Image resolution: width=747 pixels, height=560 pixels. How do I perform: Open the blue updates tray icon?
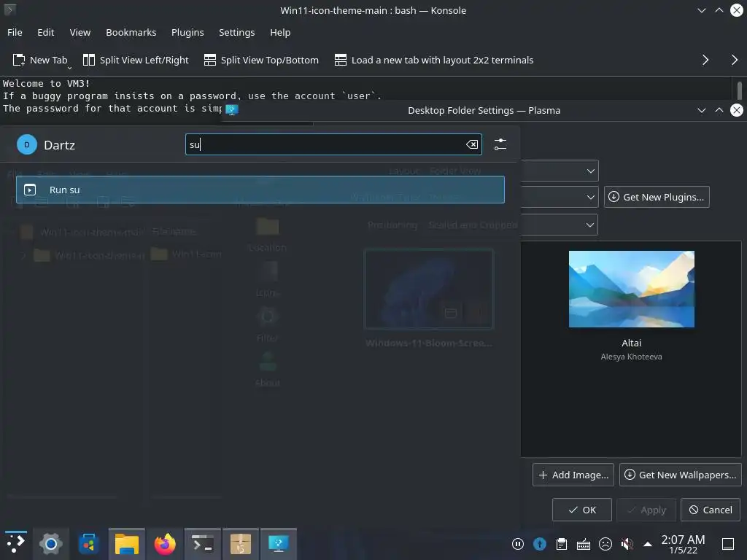click(x=540, y=544)
